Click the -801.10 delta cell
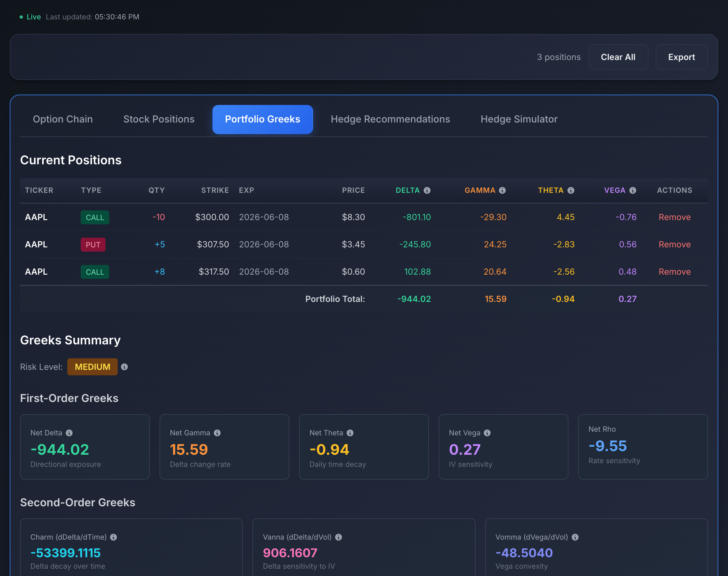Viewport: 728px width, 576px height. (416, 217)
